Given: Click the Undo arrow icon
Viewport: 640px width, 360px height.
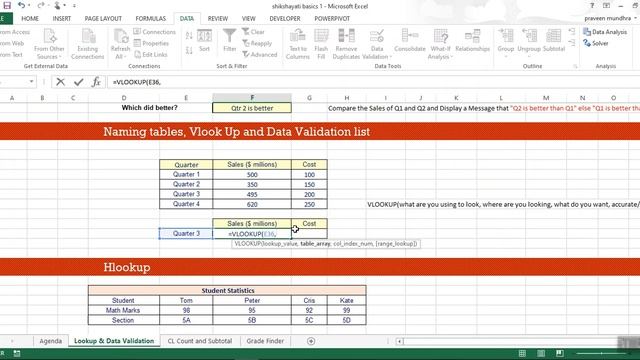Looking at the screenshot, I should click(x=21, y=5).
